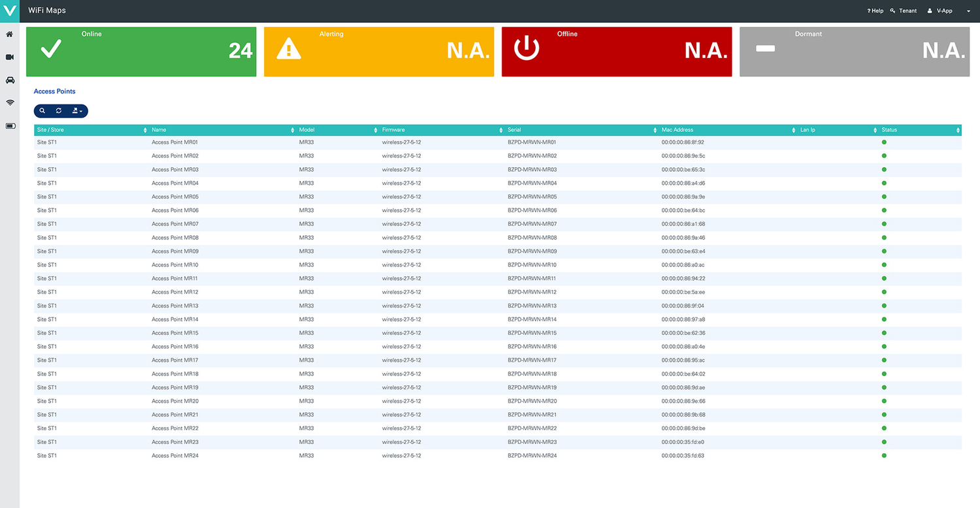The height and width of the screenshot is (508, 980).
Task: Select the camera icon in the sidebar
Action: (x=10, y=57)
